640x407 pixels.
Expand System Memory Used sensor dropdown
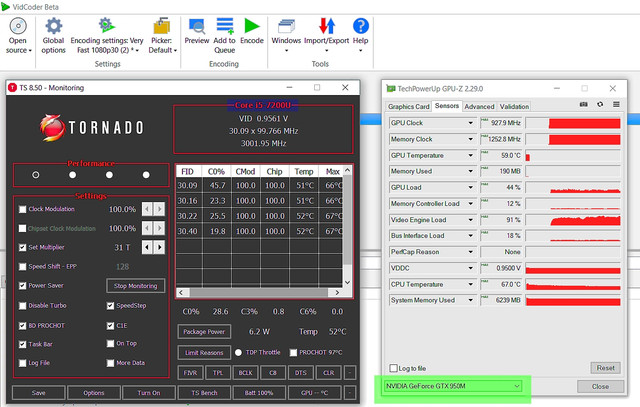[471, 300]
